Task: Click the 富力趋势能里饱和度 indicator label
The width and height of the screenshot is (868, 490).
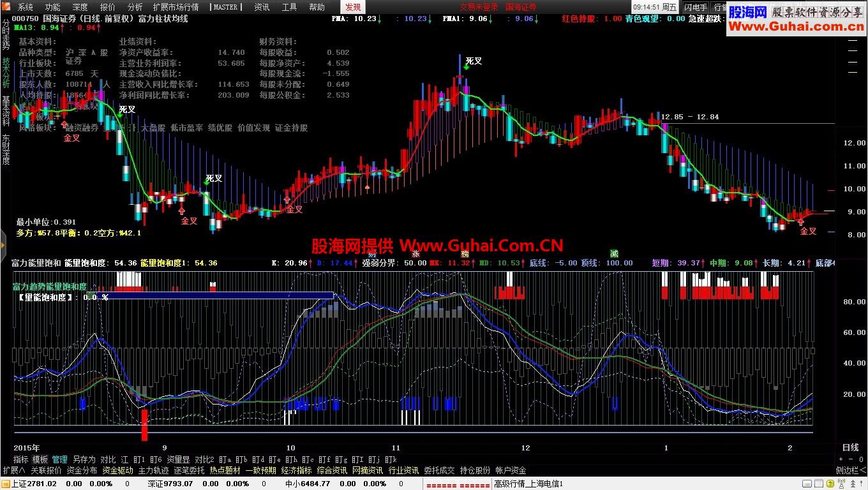Action: pos(50,287)
